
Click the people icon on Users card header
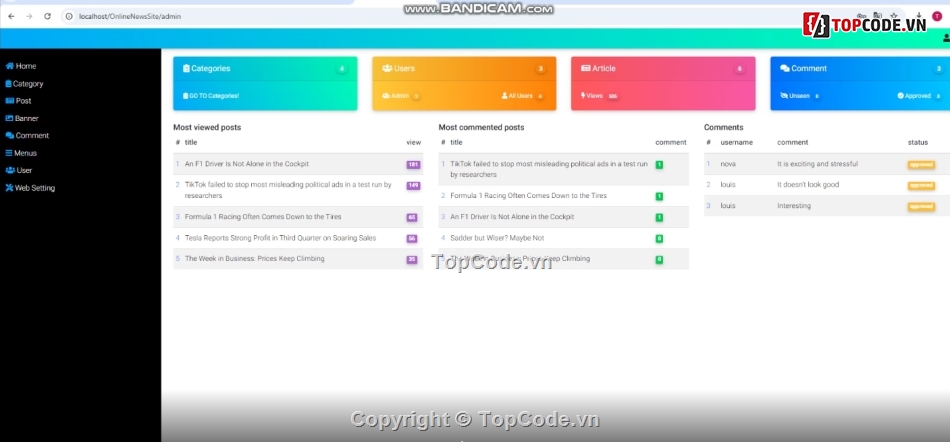point(387,68)
